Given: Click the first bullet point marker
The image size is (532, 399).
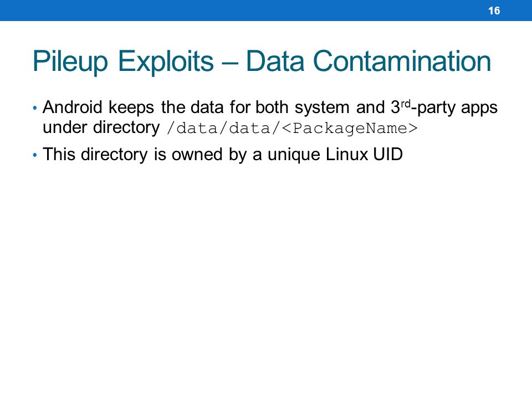Looking at the screenshot, I should coord(34,109).
